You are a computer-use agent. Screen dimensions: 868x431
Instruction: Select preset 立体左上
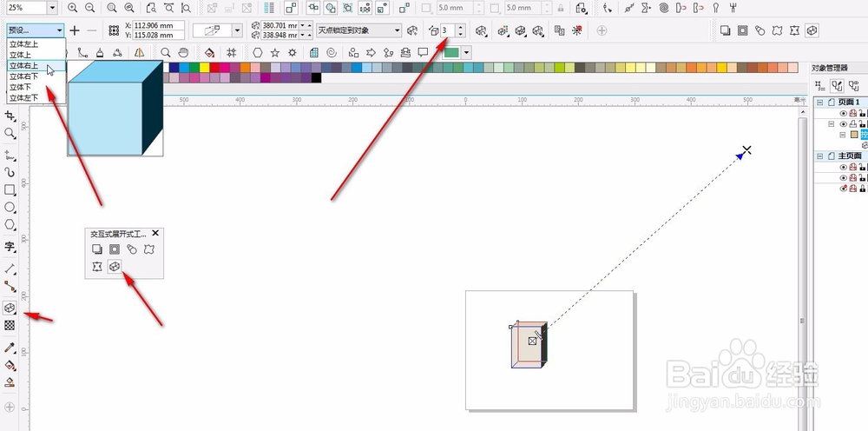36,43
